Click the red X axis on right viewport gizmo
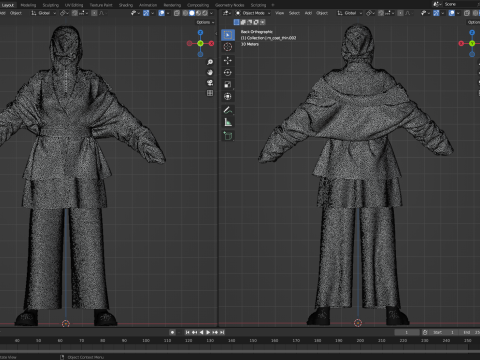The width and height of the screenshot is (480, 360). click(x=461, y=43)
